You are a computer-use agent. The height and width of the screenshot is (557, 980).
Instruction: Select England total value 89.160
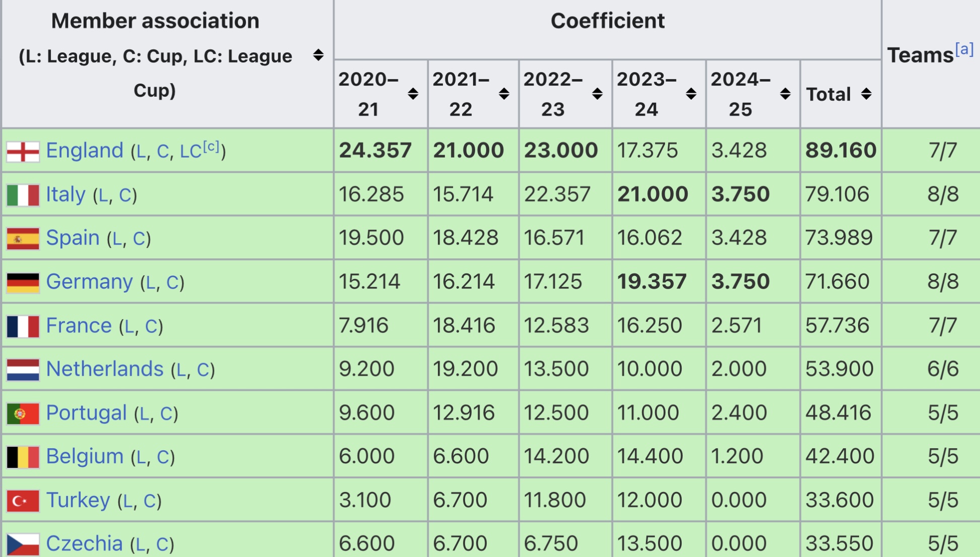tap(840, 150)
